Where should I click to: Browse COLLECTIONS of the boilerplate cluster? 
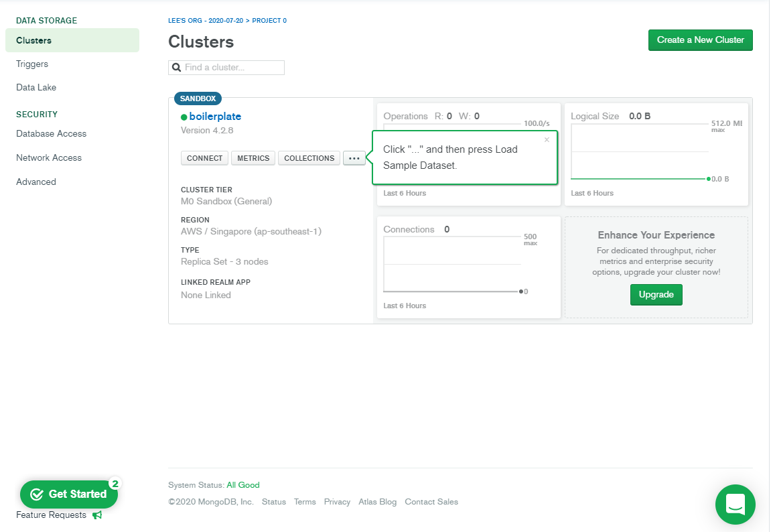(309, 158)
